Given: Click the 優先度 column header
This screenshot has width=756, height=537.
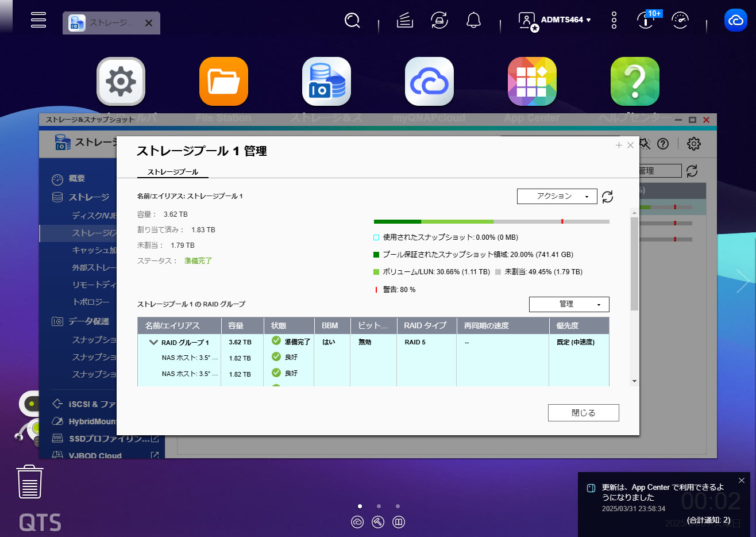Looking at the screenshot, I should click(x=579, y=325).
